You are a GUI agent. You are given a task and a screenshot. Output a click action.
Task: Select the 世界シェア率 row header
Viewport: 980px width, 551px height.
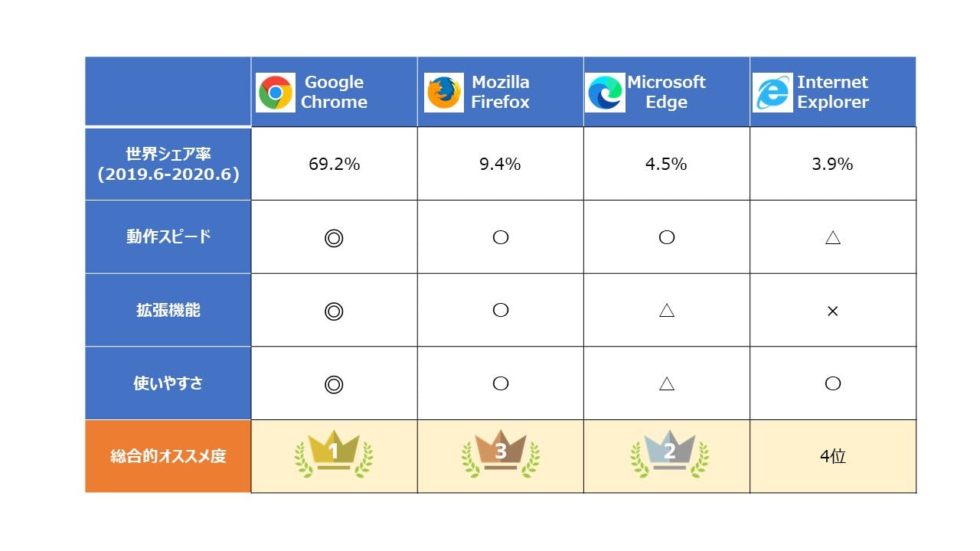[168, 164]
